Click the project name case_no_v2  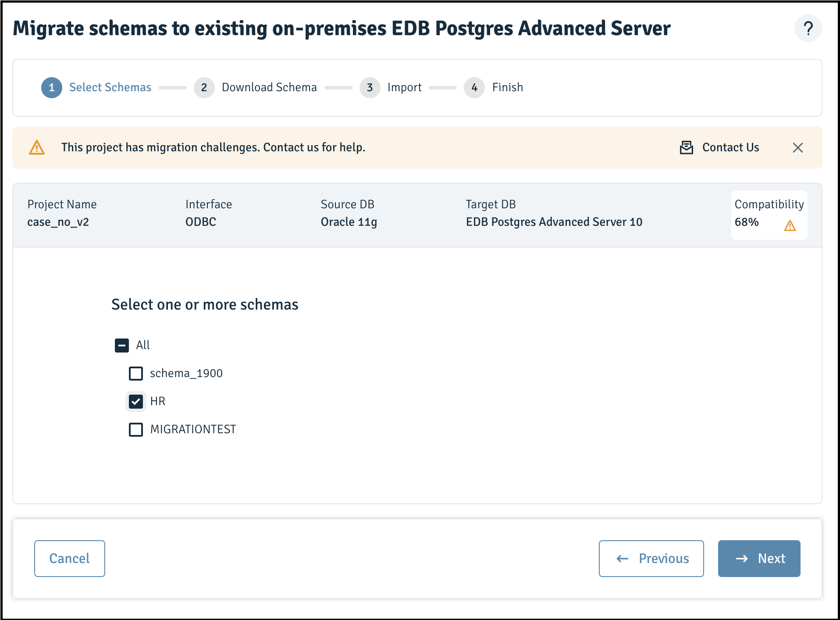58,222
